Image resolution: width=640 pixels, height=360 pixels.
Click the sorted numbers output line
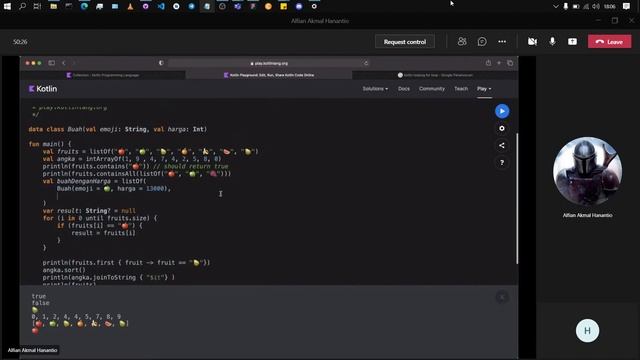tap(76, 316)
